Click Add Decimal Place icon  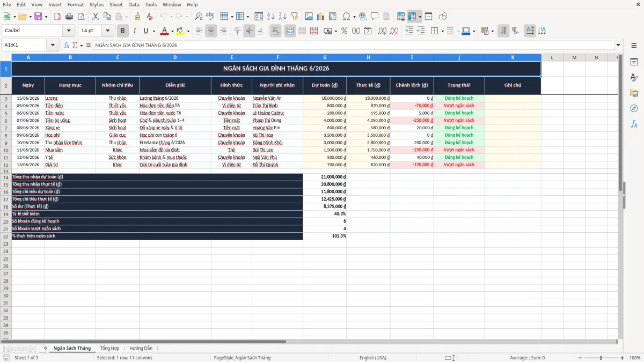382,31
